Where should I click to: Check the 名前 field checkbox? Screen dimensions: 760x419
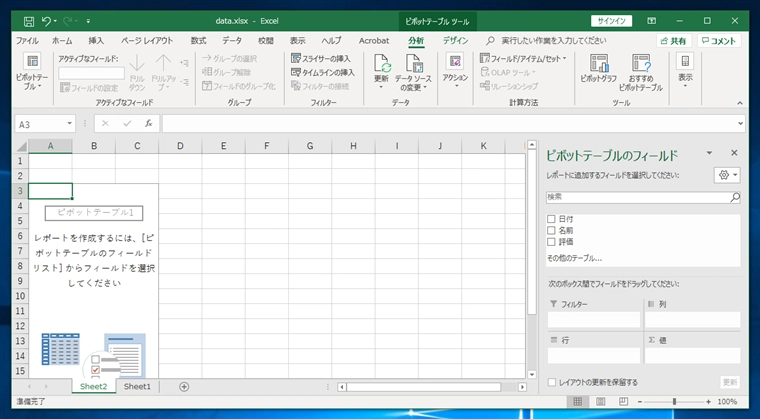(x=552, y=230)
